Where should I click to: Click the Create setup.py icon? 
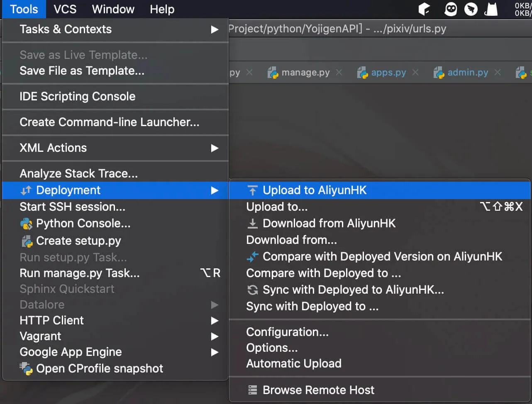pyautogui.click(x=26, y=241)
